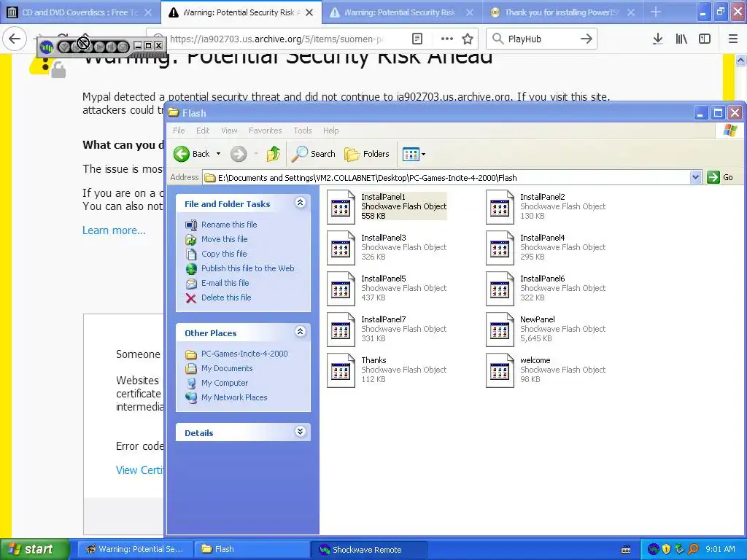Switch to the CD and DVD Coverdiscs browser tab

[x=80, y=12]
